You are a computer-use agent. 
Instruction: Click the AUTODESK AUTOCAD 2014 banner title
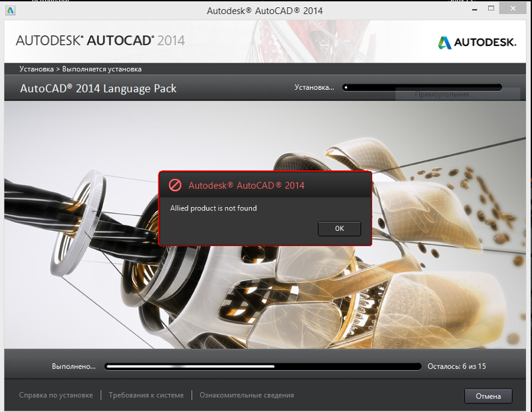(100, 41)
